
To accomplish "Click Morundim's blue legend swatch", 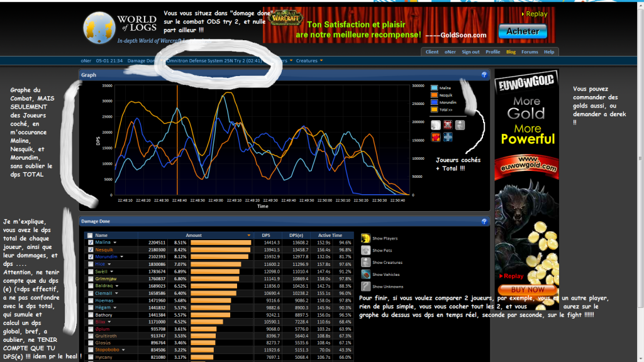I will tap(434, 102).
